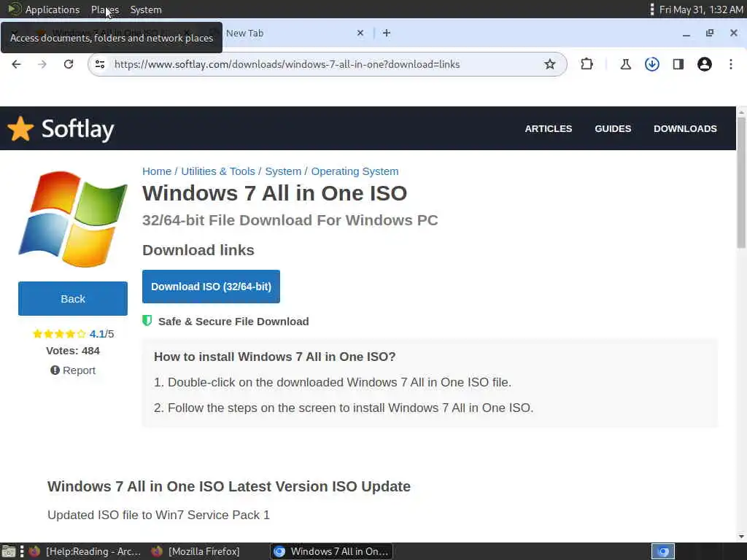This screenshot has width=747, height=560.
Task: Open Chrome Labs flask icon
Action: (x=625, y=64)
